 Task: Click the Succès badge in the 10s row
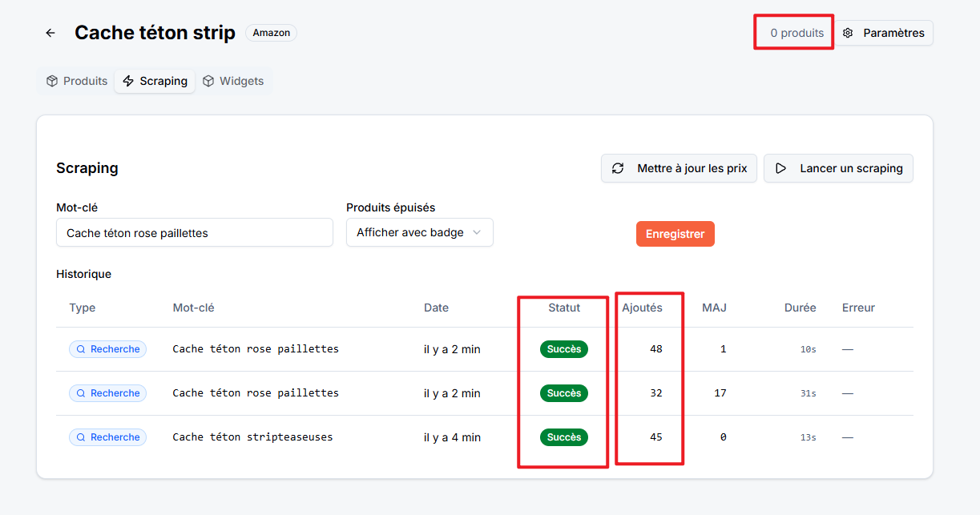pyautogui.click(x=564, y=349)
